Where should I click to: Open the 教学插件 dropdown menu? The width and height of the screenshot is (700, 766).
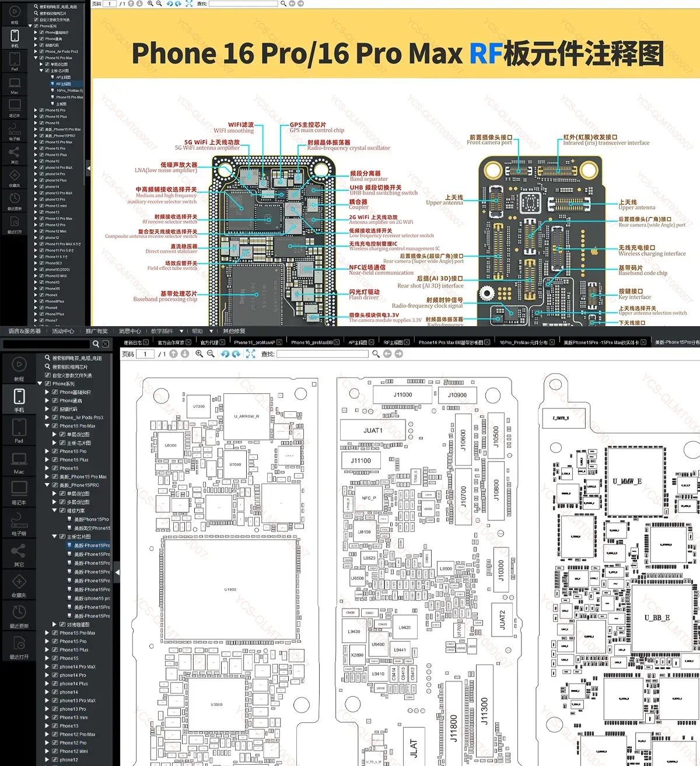click(x=166, y=331)
